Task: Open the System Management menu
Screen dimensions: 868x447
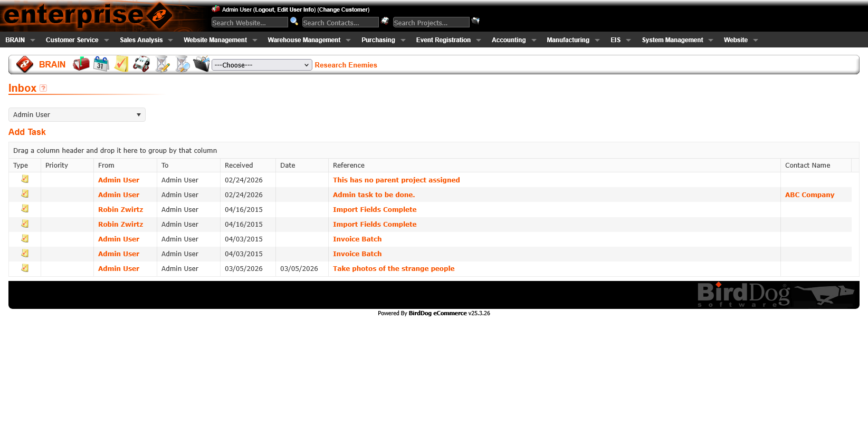Action: pyautogui.click(x=677, y=40)
